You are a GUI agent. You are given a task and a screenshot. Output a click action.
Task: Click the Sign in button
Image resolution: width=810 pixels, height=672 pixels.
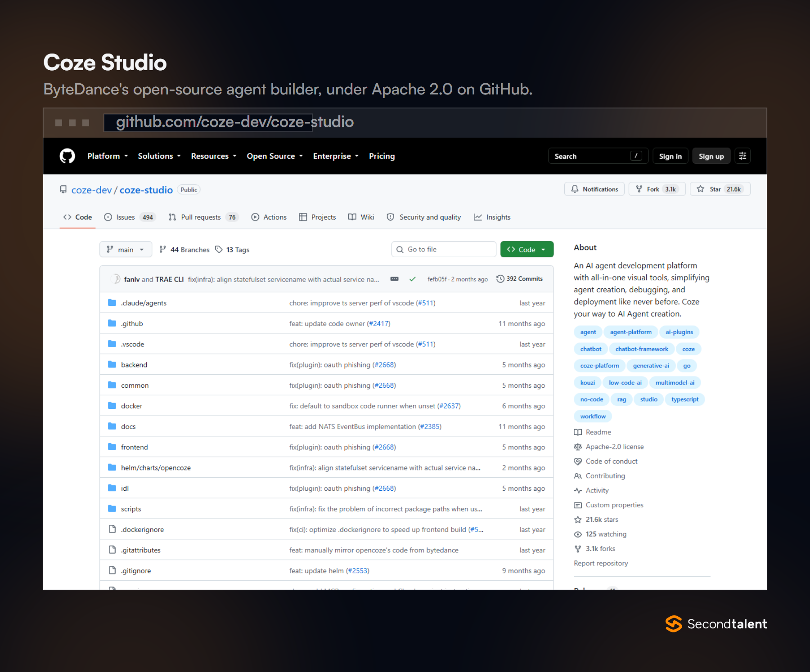pos(670,156)
